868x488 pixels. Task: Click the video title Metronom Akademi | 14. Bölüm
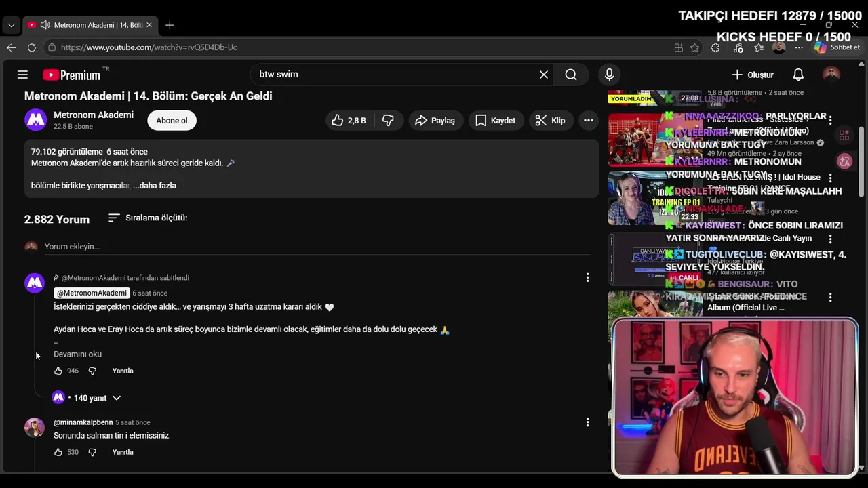coord(149,96)
